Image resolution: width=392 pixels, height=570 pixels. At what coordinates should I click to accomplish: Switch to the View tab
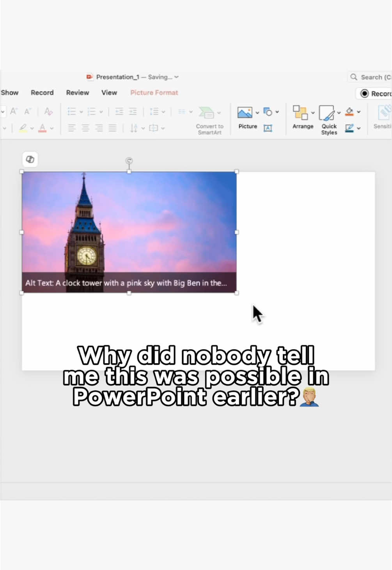click(x=109, y=92)
